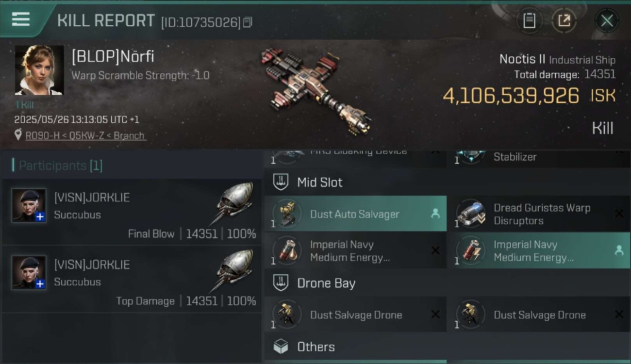Click the X mark beside Dread Guristas Warp Disruptors
The height and width of the screenshot is (364, 631).
click(x=619, y=214)
